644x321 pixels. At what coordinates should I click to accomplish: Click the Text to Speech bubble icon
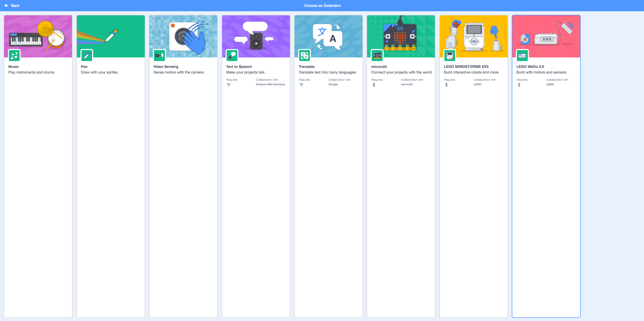[232, 55]
